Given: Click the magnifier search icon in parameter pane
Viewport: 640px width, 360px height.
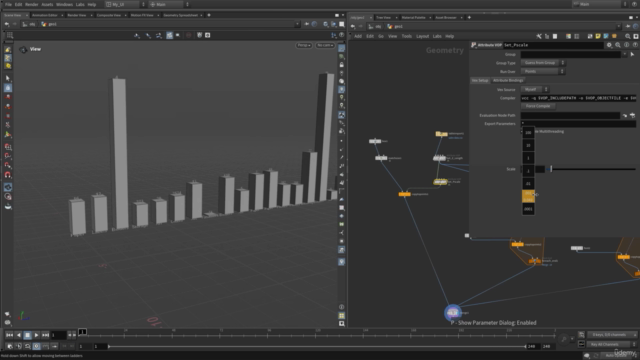Looking at the screenshot, I should tap(618, 45).
